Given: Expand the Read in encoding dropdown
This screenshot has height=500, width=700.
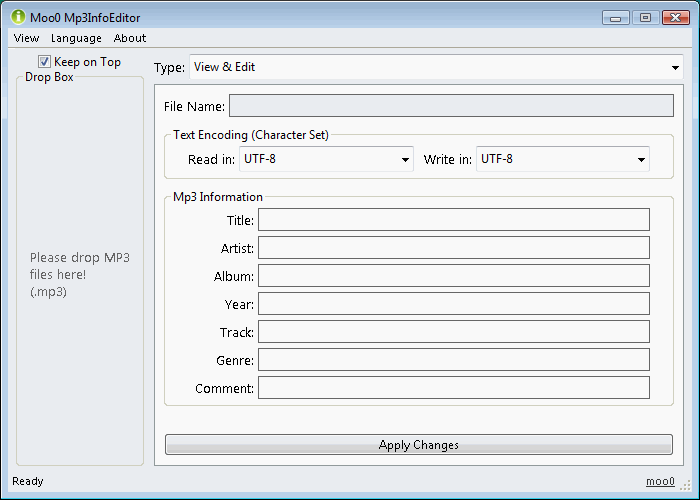Looking at the screenshot, I should 326,159.
